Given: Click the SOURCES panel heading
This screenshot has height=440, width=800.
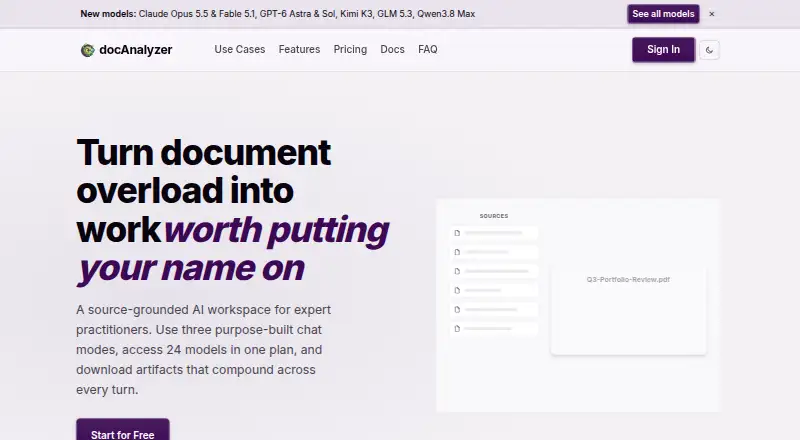Looking at the screenshot, I should click(x=494, y=216).
